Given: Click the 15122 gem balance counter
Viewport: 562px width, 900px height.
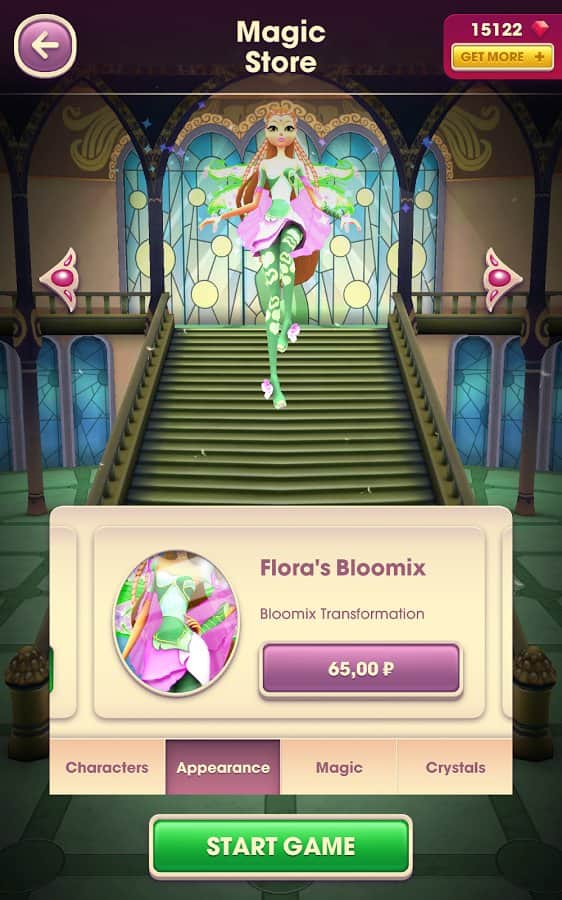Looking at the screenshot, I should point(497,29).
